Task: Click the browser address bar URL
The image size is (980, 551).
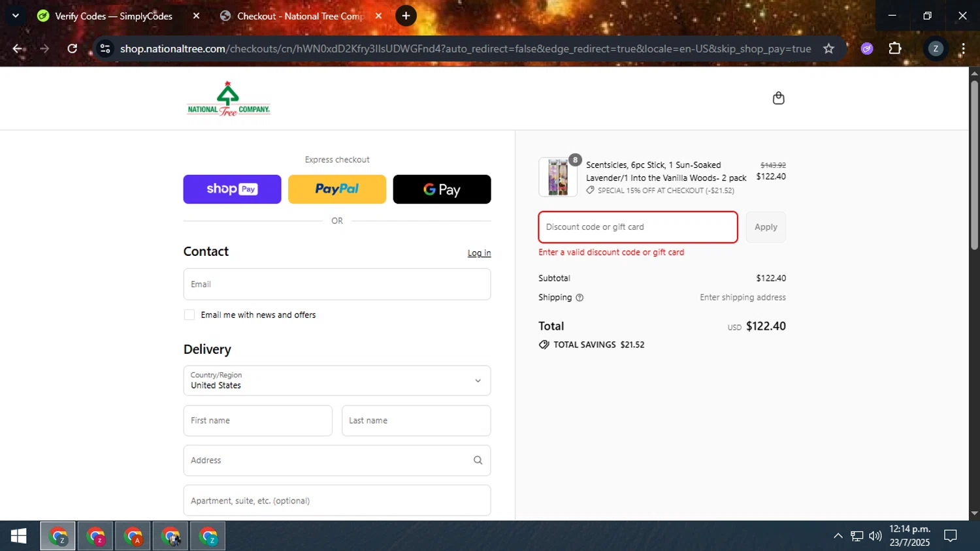Action: tap(465, 48)
